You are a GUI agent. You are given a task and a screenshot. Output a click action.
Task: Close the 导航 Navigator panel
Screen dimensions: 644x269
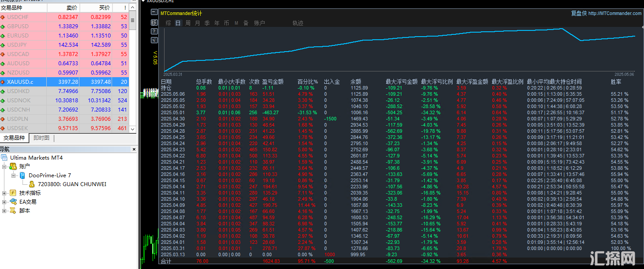pyautogui.click(x=134, y=149)
